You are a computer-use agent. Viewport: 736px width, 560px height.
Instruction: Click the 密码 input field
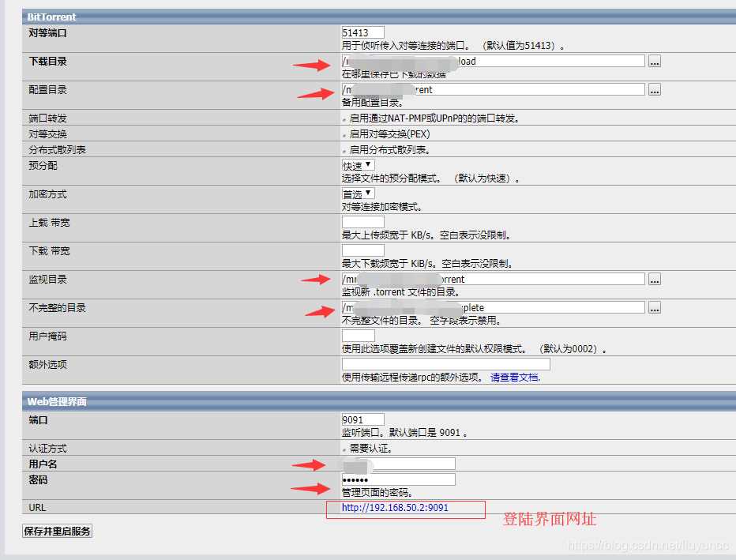pyautogui.click(x=399, y=479)
